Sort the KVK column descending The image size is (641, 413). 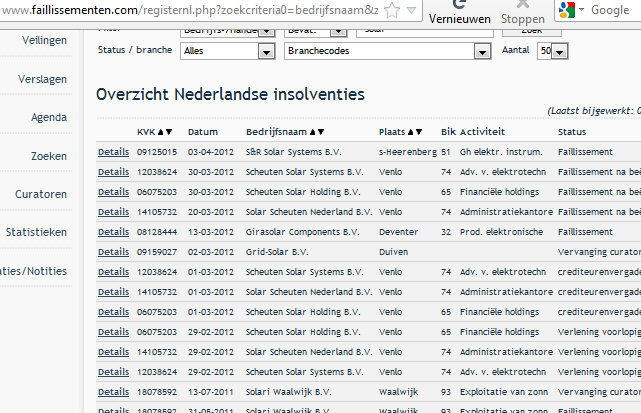coord(169,132)
